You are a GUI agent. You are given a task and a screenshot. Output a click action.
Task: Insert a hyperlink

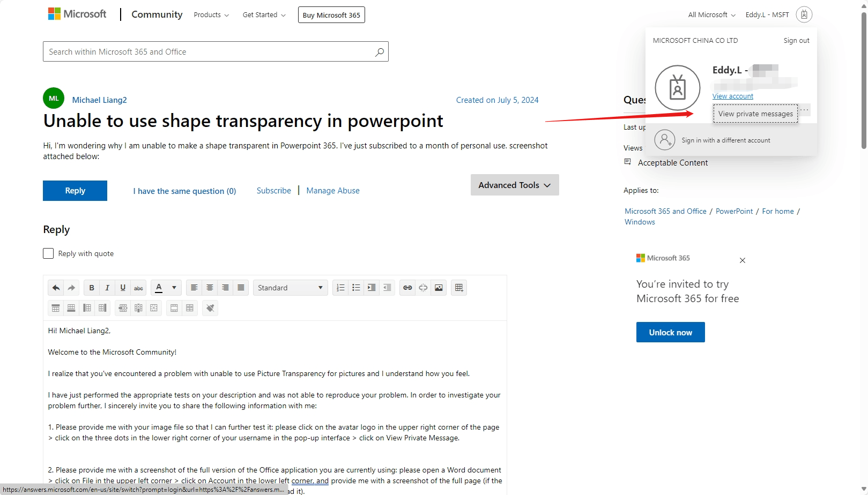pyautogui.click(x=407, y=288)
